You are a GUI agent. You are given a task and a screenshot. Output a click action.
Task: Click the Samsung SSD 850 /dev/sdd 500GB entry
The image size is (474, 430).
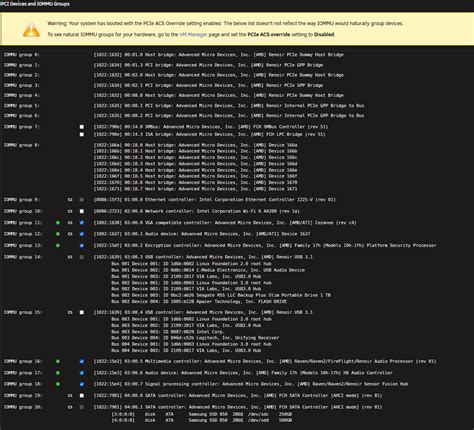(202, 420)
